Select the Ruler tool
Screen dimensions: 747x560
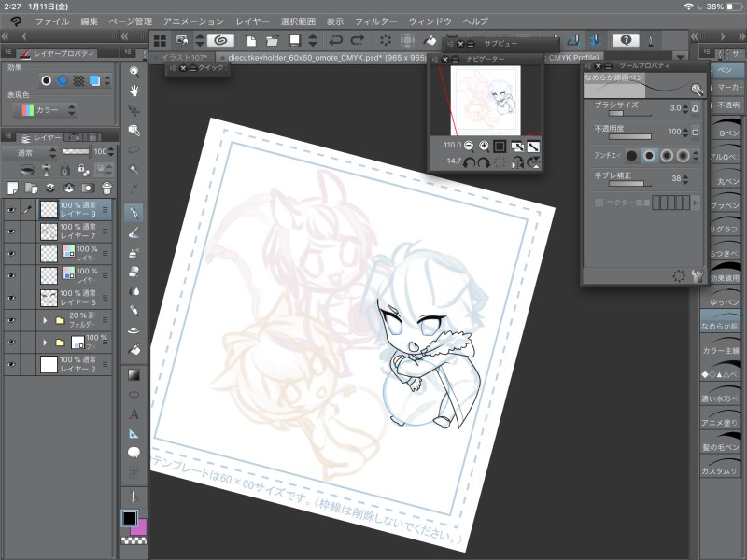coord(134,433)
